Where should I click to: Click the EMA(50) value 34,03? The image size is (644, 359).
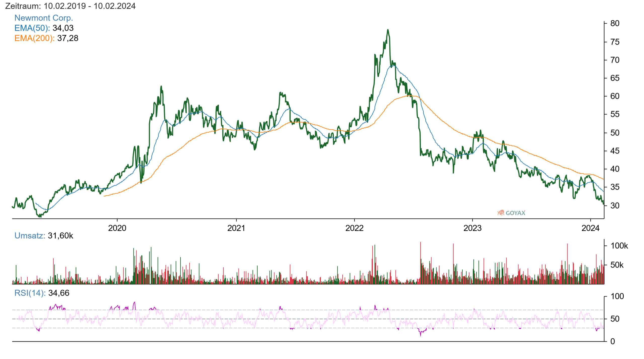coord(63,28)
